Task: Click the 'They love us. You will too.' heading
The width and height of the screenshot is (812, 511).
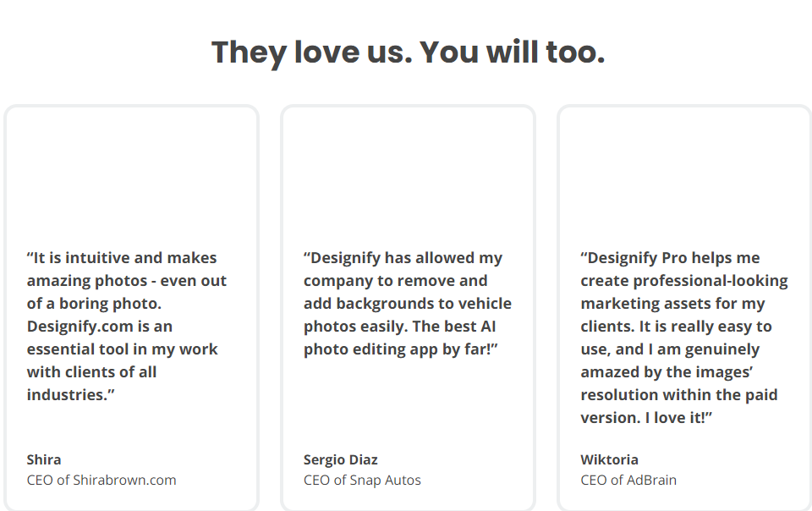Action: [x=408, y=52]
